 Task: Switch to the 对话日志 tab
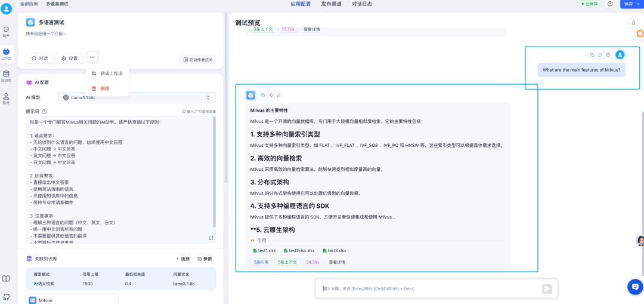[x=362, y=4]
